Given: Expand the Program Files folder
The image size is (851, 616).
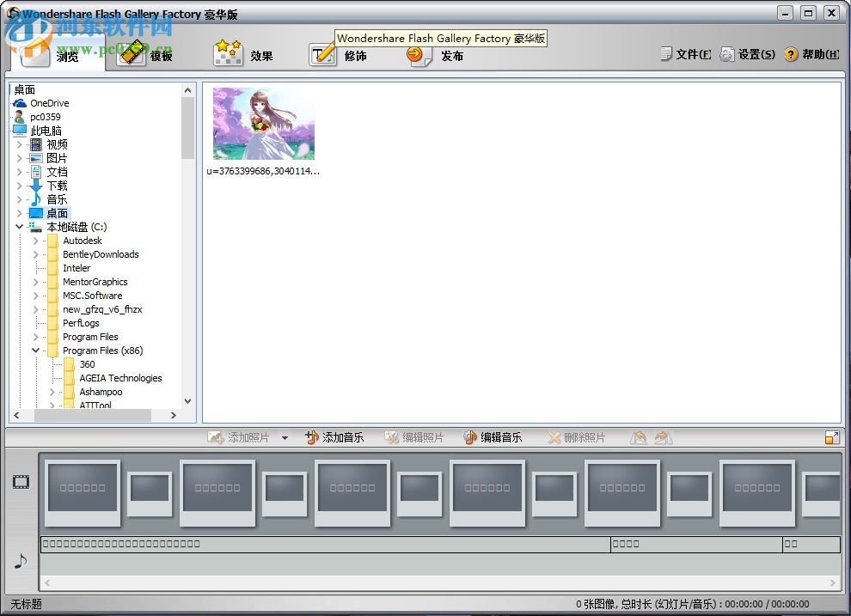Looking at the screenshot, I should (34, 337).
